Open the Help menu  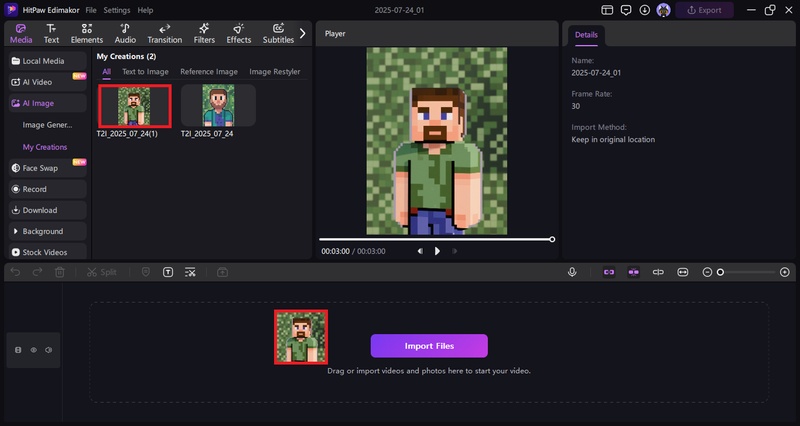click(x=145, y=10)
